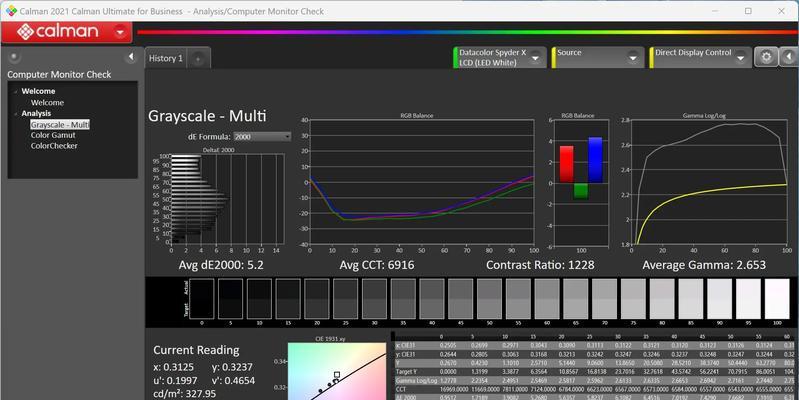Collapse the Analysis tree section
Screen dimensions: 799x400
[16, 114]
